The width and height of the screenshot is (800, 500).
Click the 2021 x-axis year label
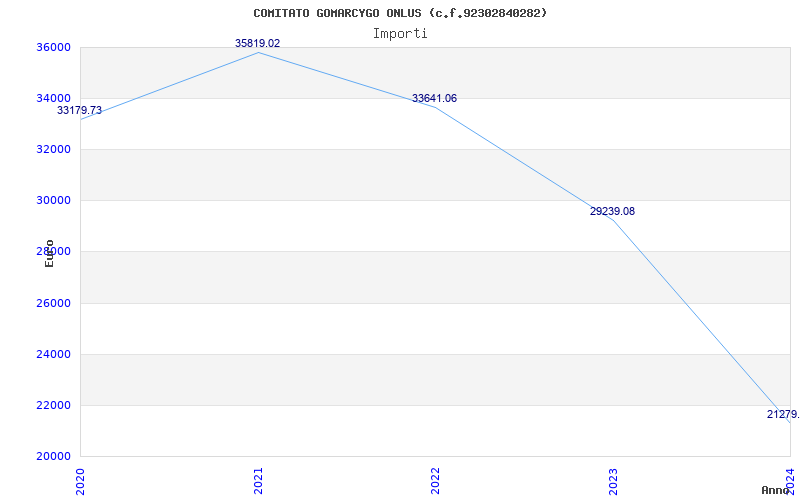click(258, 481)
